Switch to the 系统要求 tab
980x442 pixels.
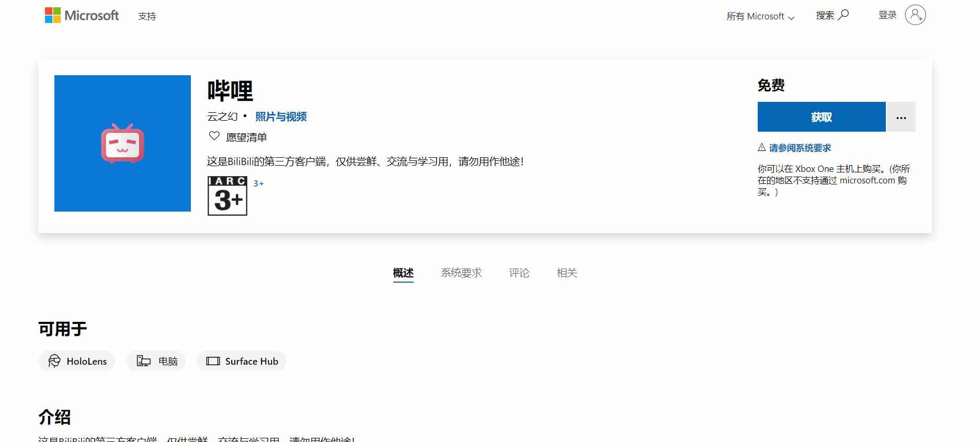(x=461, y=273)
